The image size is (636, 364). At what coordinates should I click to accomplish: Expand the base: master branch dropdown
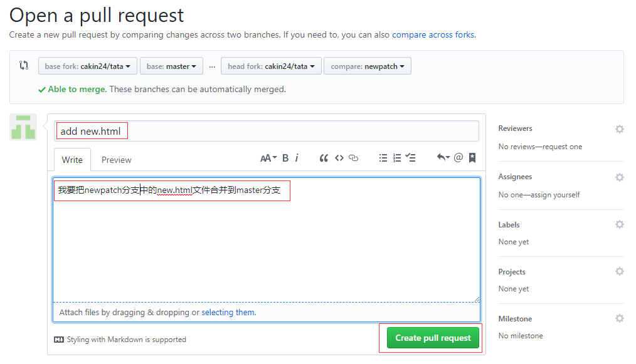pyautogui.click(x=171, y=66)
